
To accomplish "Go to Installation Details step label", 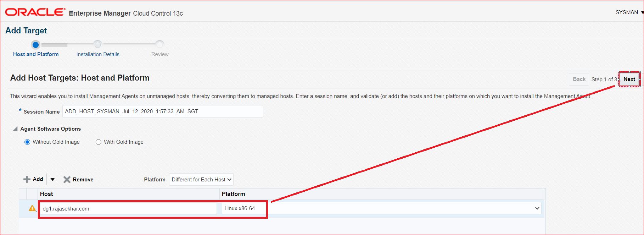I will click(x=98, y=54).
